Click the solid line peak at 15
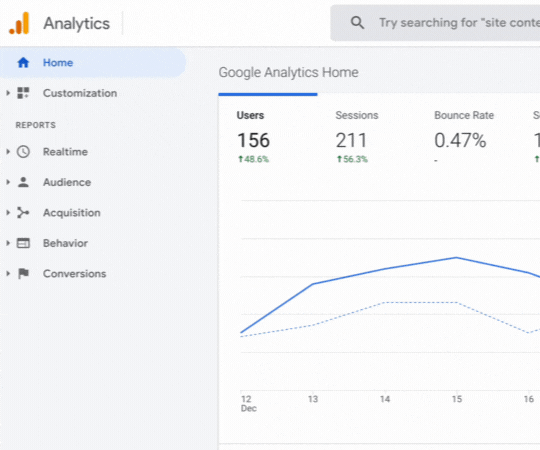 pyautogui.click(x=457, y=257)
